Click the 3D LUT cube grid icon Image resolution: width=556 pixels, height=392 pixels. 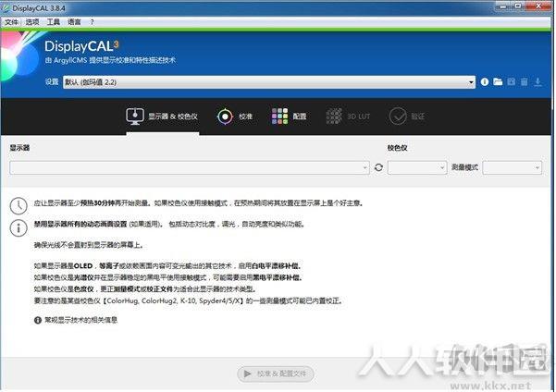[334, 116]
